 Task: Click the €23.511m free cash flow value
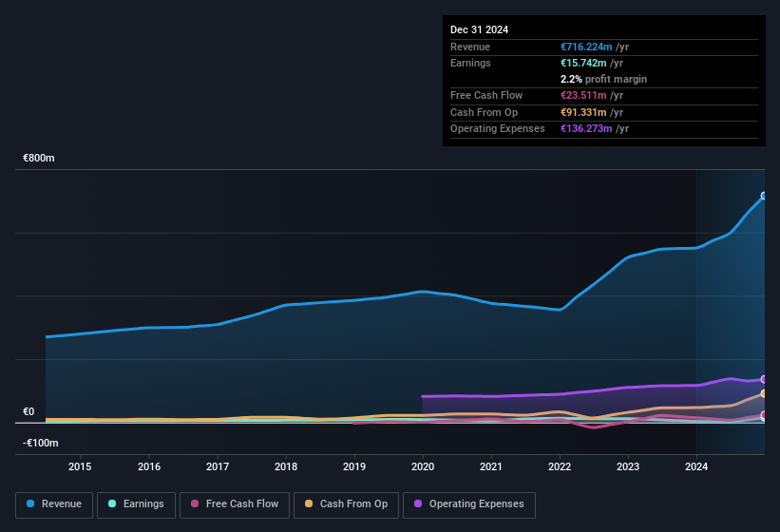[x=583, y=95]
